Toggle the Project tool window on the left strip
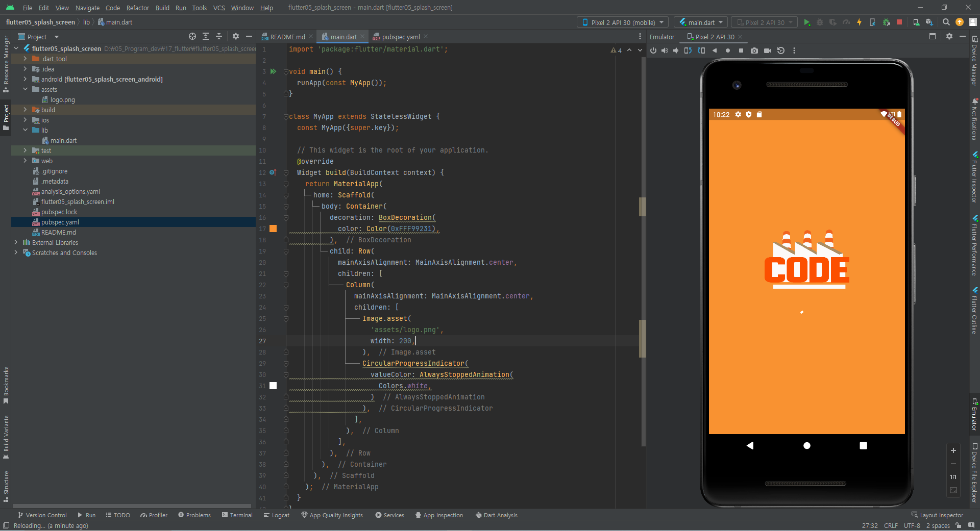This screenshot has width=980, height=531. (x=6, y=118)
